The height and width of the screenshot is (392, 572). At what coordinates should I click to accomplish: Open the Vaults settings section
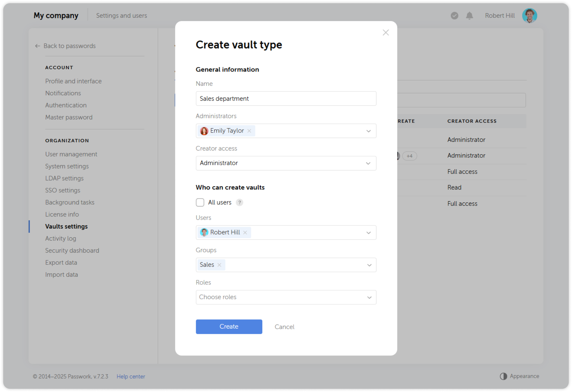click(x=67, y=226)
